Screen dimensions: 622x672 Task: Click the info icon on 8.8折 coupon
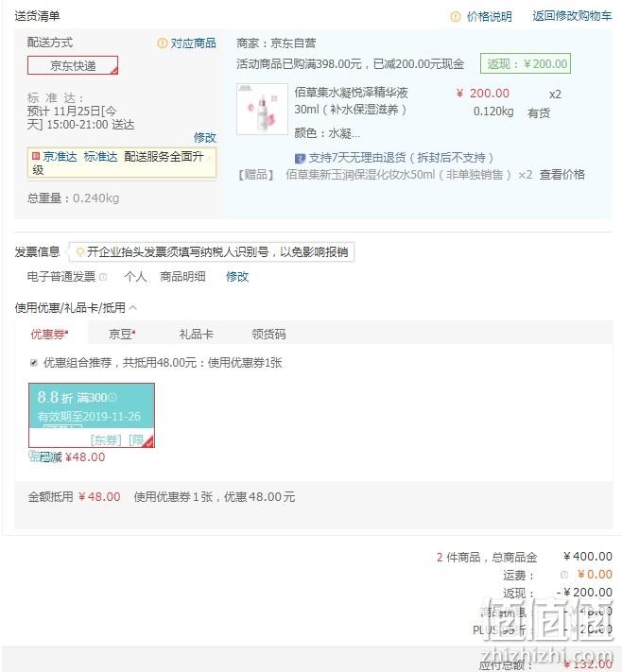tap(112, 398)
